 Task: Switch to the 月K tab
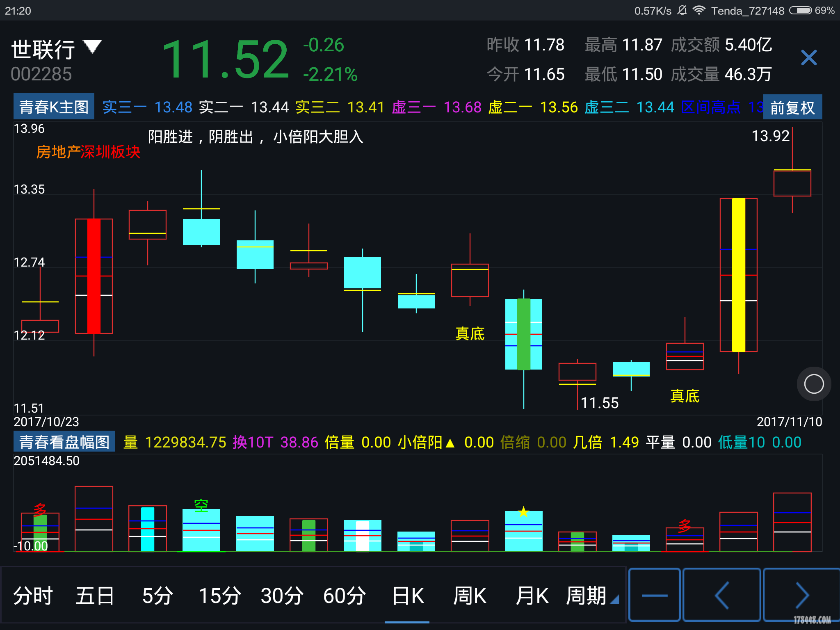pyautogui.click(x=532, y=596)
